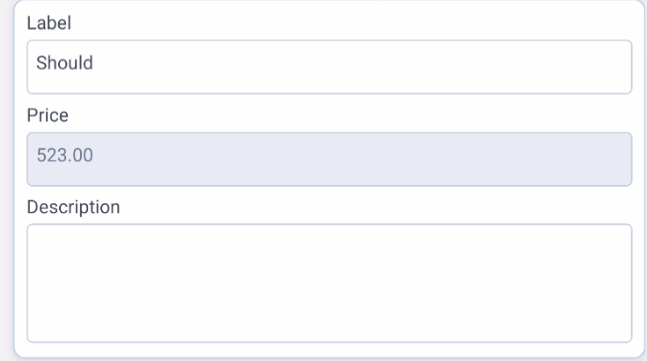
Task: Click the 523.00 value in Price field
Action: point(65,156)
